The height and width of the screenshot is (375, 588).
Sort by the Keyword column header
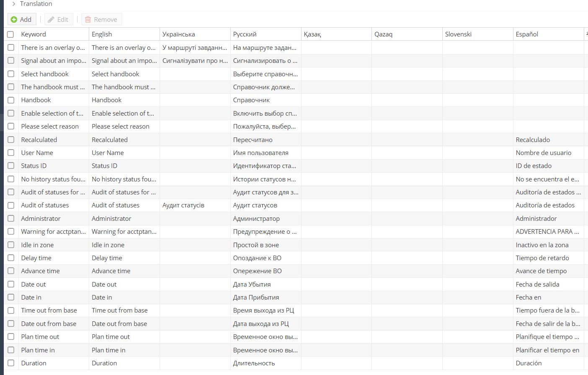pos(34,34)
